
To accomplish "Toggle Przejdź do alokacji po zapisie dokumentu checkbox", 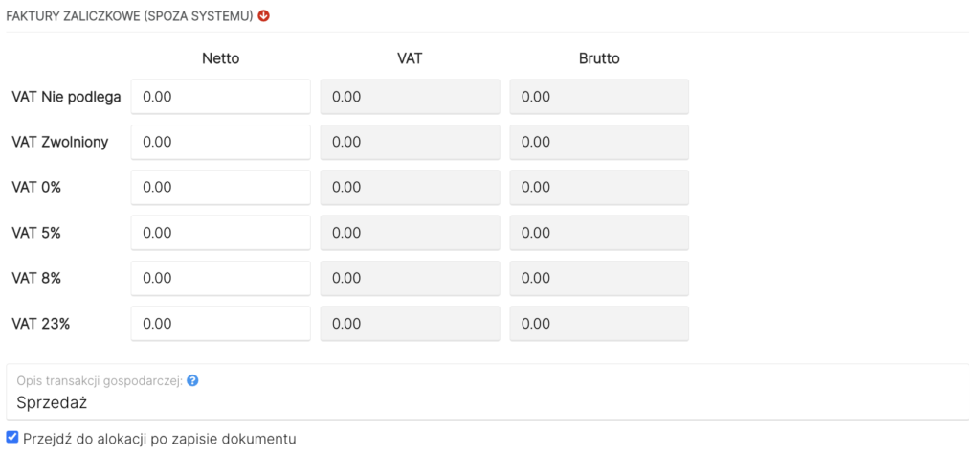I will (11, 438).
